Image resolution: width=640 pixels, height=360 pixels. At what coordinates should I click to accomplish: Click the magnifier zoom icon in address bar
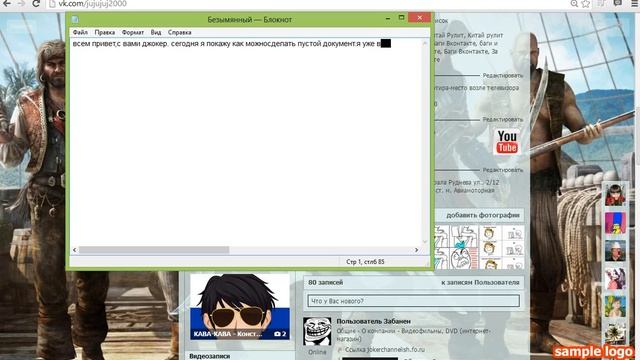click(x=574, y=4)
